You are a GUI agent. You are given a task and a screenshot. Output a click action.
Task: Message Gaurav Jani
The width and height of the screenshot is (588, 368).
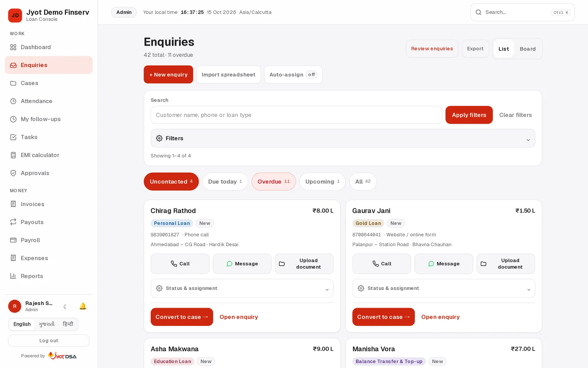click(444, 264)
